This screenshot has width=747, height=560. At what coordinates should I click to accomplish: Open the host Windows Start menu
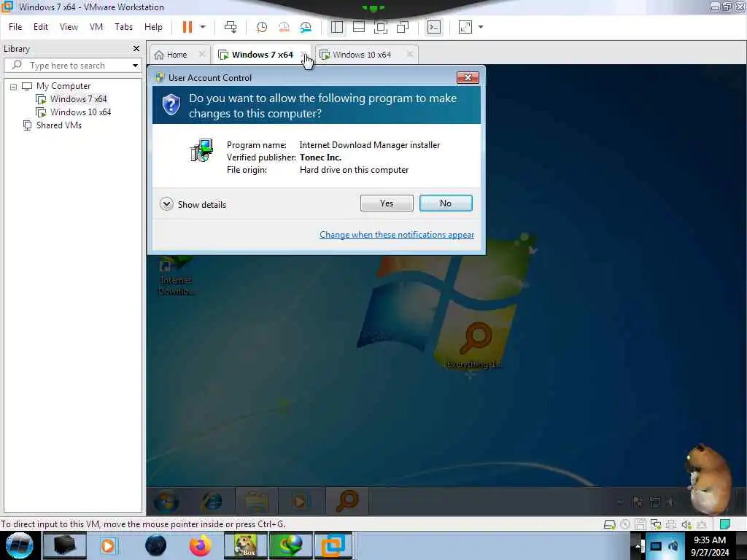[20, 545]
